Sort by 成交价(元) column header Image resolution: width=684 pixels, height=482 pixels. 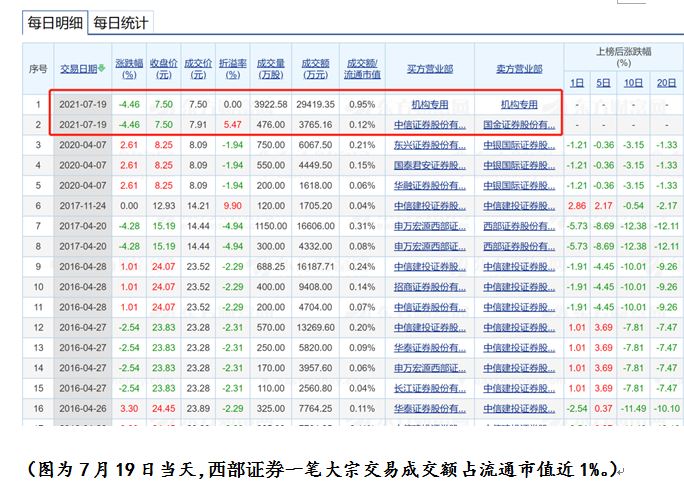198,69
